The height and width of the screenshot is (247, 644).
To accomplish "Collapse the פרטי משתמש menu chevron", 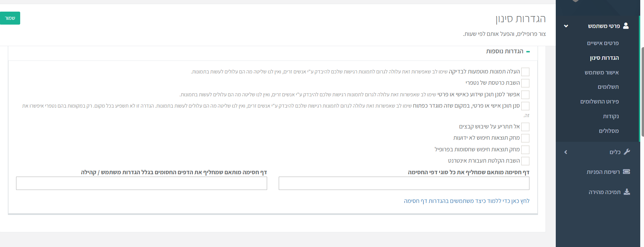I will (x=566, y=26).
